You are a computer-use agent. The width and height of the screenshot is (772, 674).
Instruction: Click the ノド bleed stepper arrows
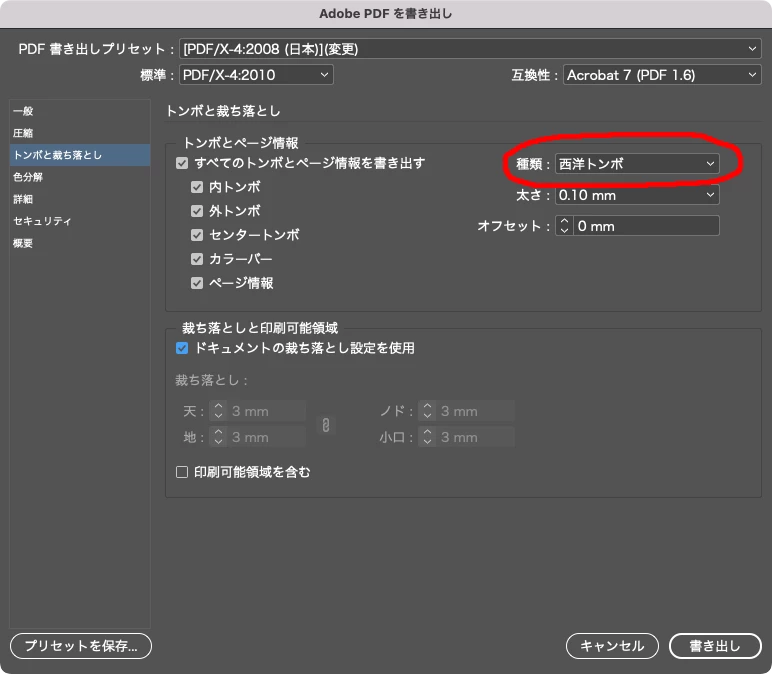click(427, 411)
